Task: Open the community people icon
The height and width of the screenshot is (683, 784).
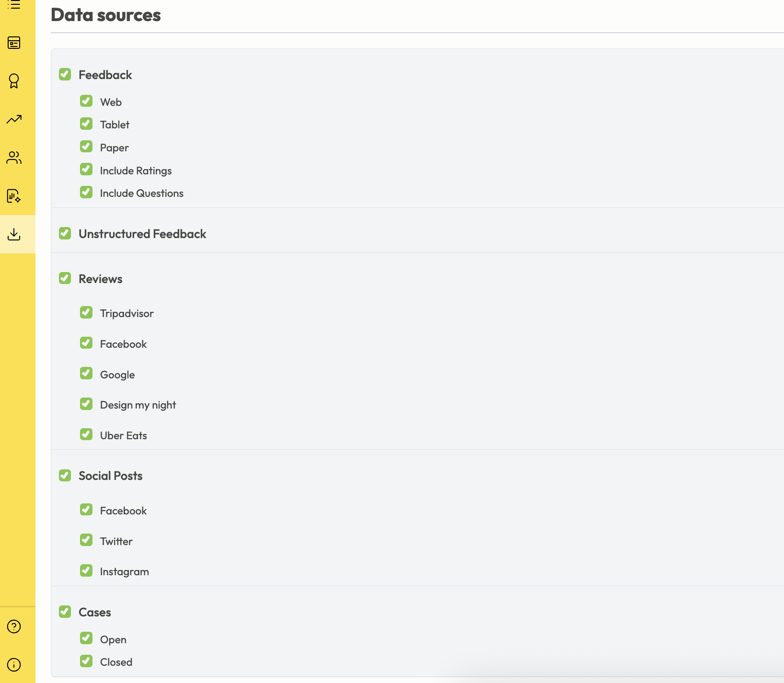Action: [14, 158]
